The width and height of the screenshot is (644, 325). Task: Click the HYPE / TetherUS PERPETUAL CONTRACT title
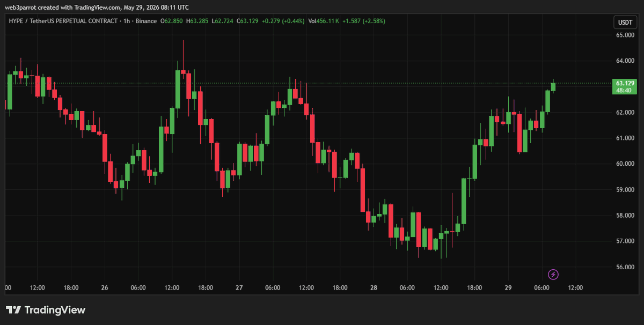point(62,21)
